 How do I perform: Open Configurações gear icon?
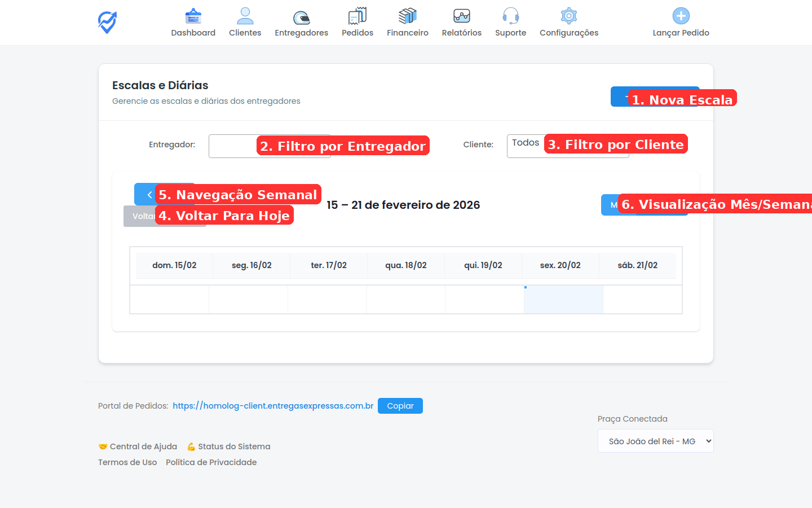click(568, 16)
